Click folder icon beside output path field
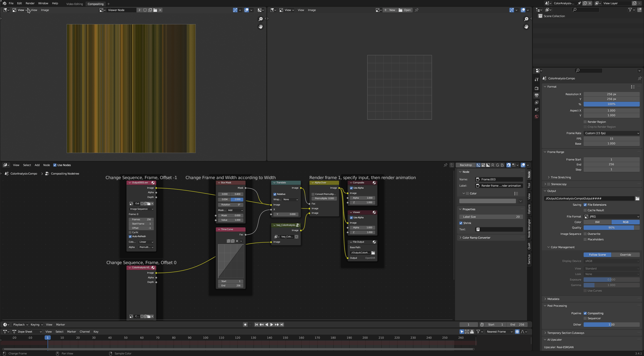This screenshot has width=644, height=356. [637, 198]
